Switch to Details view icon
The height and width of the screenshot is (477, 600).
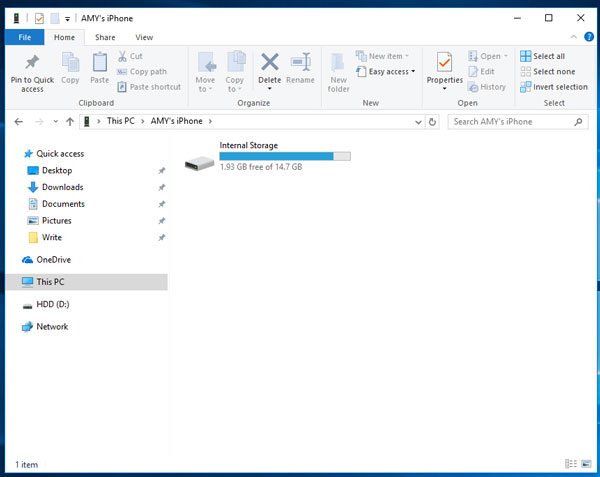(x=571, y=464)
